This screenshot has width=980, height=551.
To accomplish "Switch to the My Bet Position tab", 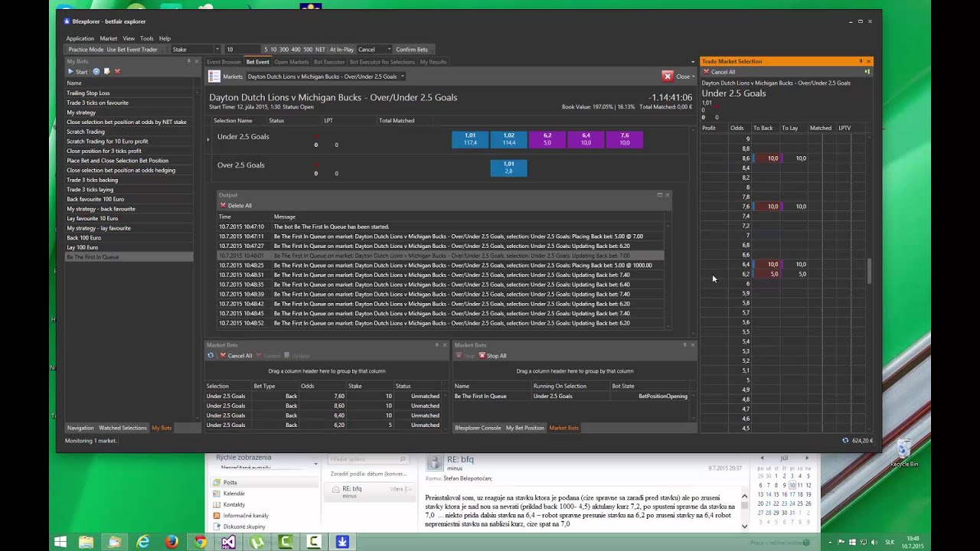I will (525, 428).
